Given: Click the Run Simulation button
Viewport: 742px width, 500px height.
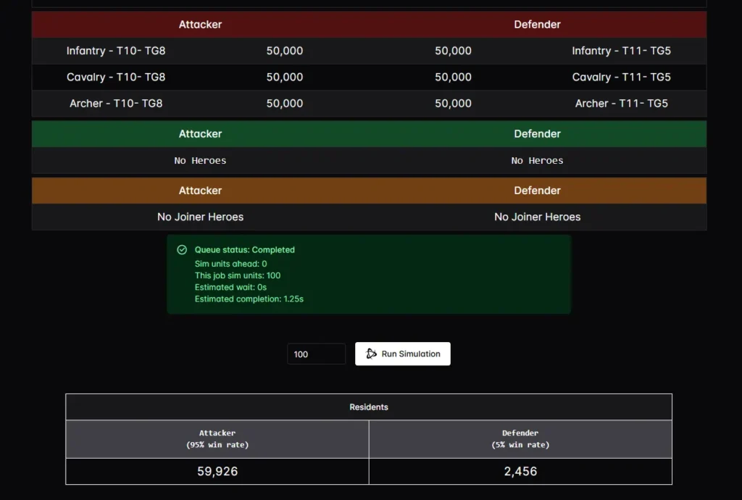Looking at the screenshot, I should 403,354.
